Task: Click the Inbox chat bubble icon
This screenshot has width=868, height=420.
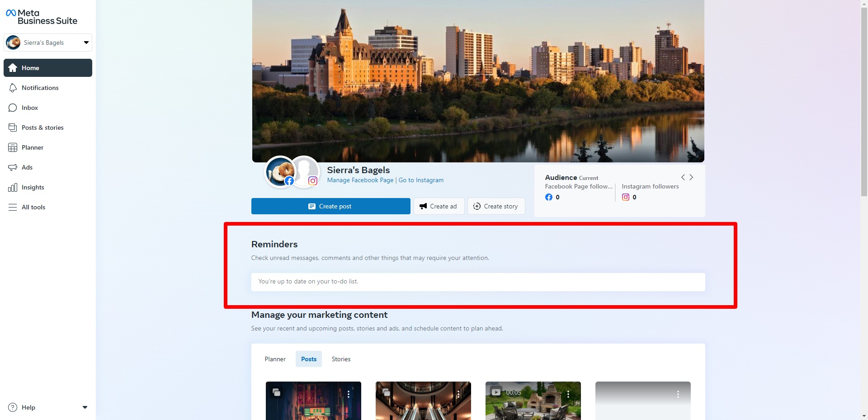Action: click(x=13, y=108)
